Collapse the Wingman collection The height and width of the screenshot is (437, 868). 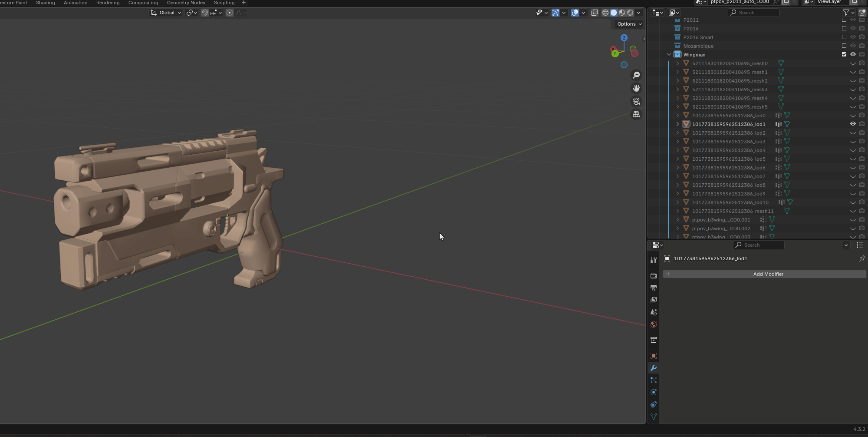(669, 55)
